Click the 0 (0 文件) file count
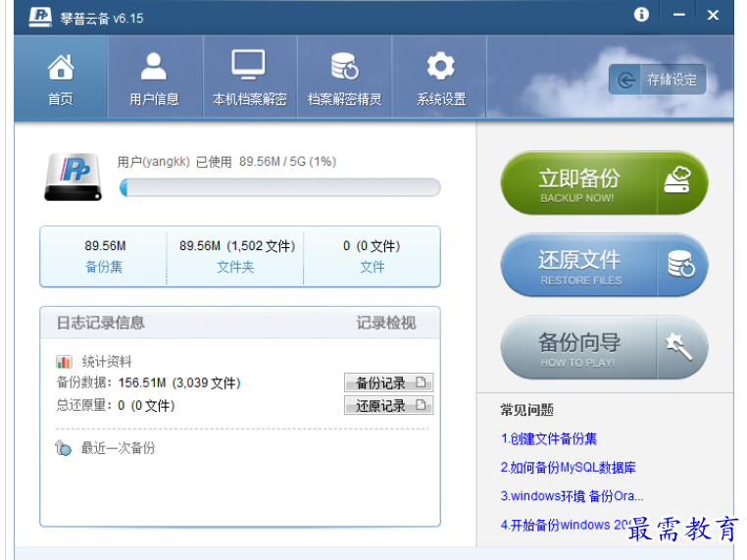The image size is (747, 560). 372,246
